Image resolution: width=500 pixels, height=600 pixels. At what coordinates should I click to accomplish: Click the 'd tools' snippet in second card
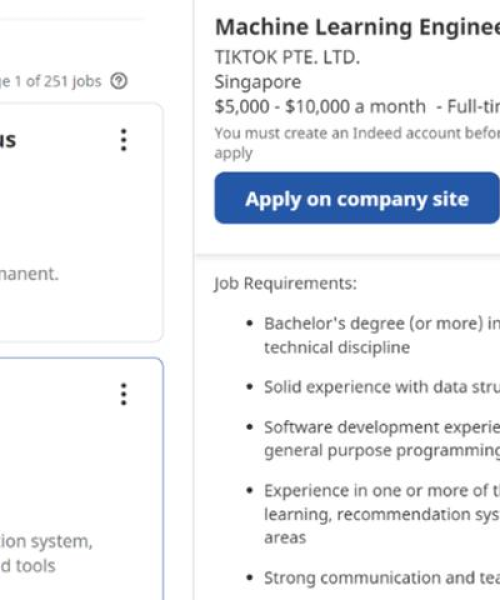[28, 566]
